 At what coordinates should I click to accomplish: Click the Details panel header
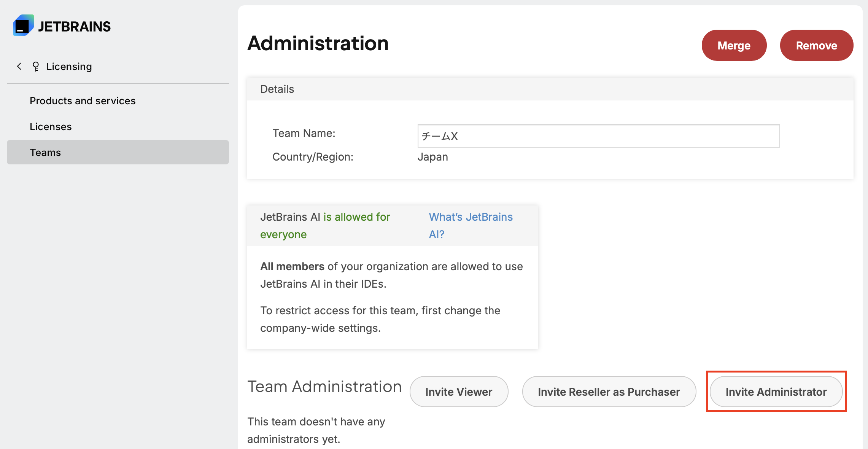550,89
